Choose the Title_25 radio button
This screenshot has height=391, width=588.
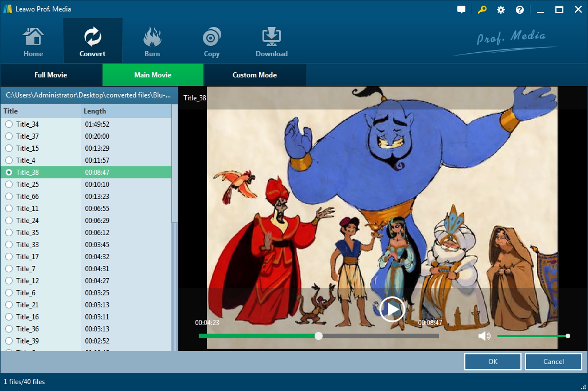click(x=9, y=185)
